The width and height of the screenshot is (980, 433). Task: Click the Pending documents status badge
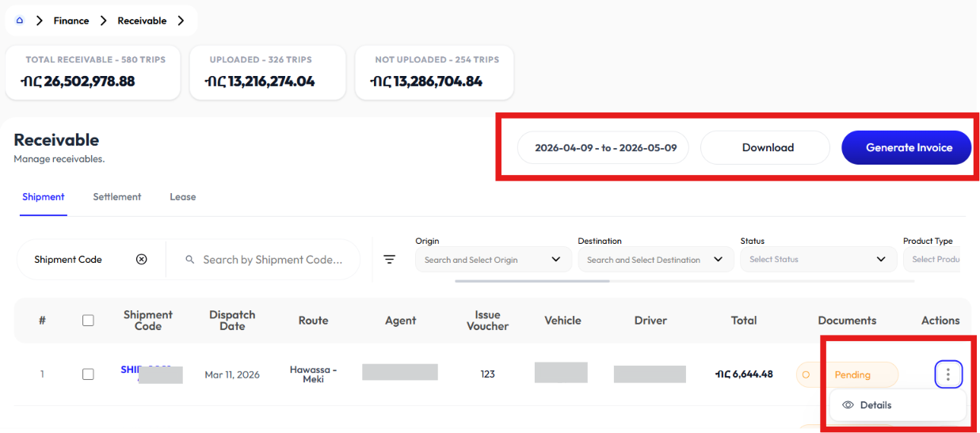tap(848, 374)
